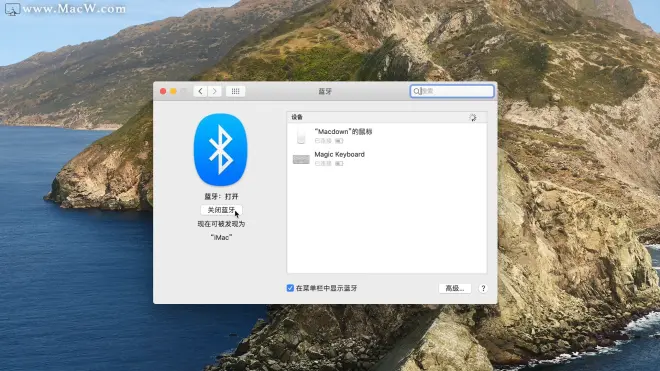Click the magnifier icon in the search field
Screen dimensions: 660x371
point(416,91)
